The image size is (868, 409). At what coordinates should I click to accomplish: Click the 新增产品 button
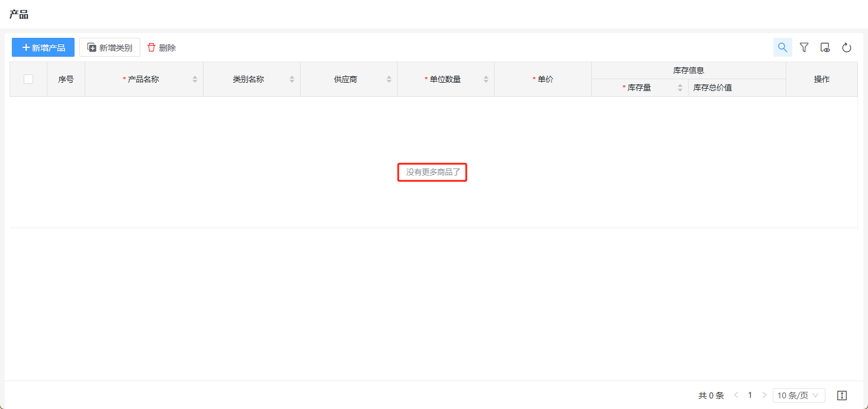[x=43, y=47]
